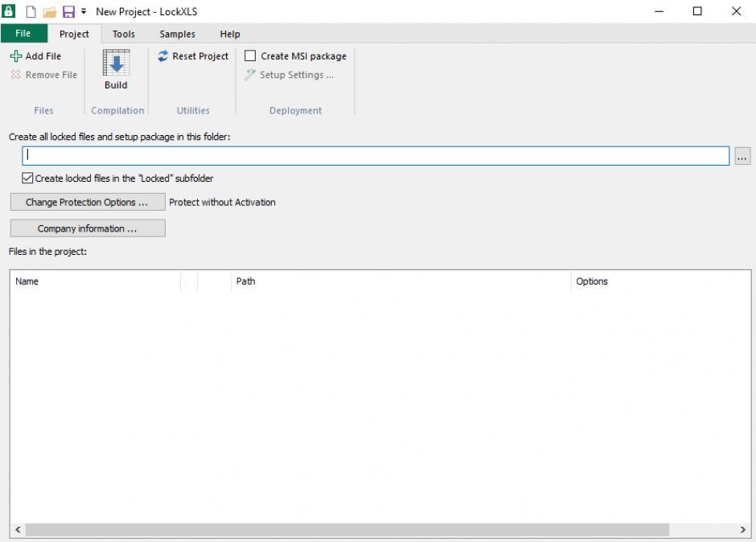The width and height of the screenshot is (756, 542).
Task: Click the Reset Project refresh icon
Action: click(163, 56)
